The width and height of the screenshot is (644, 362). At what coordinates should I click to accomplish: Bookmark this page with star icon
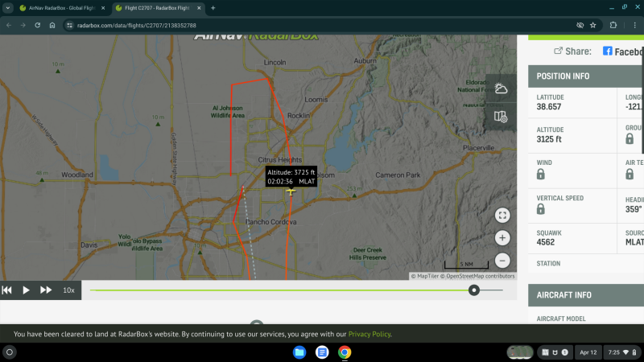pos(593,25)
